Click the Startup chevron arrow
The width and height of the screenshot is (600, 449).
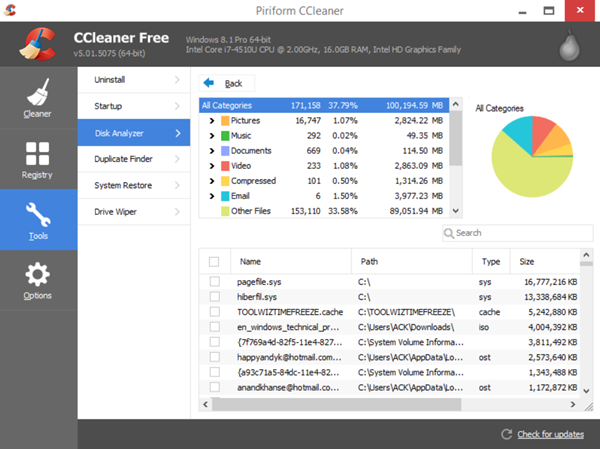(177, 106)
